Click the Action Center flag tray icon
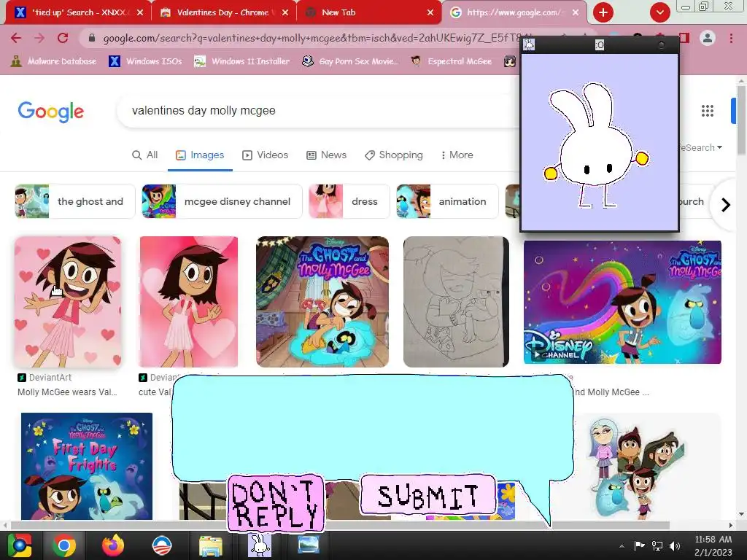Screen dimensions: 747x560 tap(639, 545)
